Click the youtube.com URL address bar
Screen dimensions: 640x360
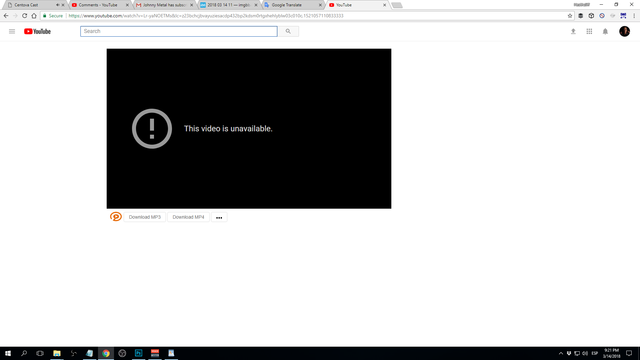coord(206,16)
